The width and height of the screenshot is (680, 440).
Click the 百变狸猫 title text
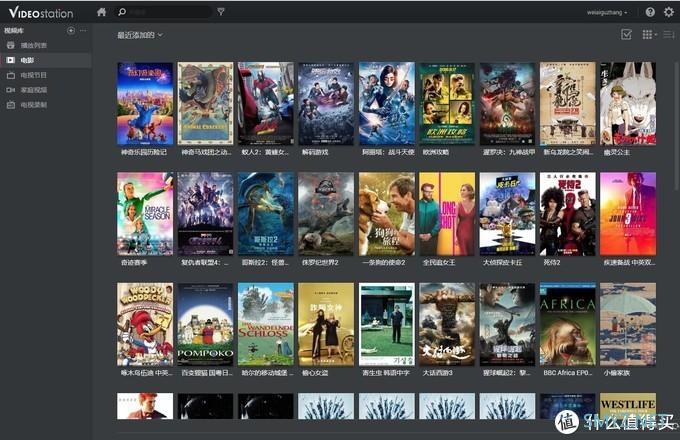pos(206,372)
